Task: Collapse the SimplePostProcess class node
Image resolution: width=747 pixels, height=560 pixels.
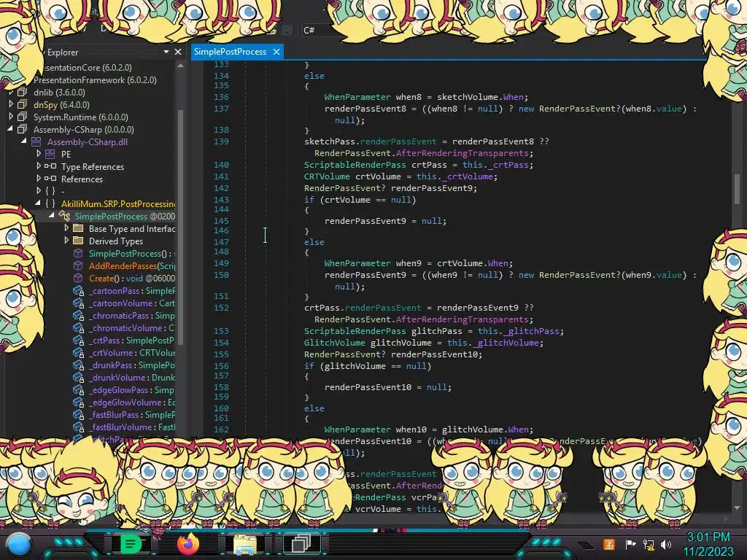Action: pos(52,215)
